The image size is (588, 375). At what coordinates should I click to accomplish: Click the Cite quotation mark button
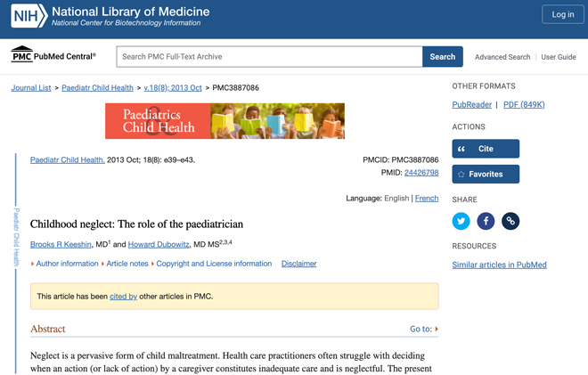point(486,149)
